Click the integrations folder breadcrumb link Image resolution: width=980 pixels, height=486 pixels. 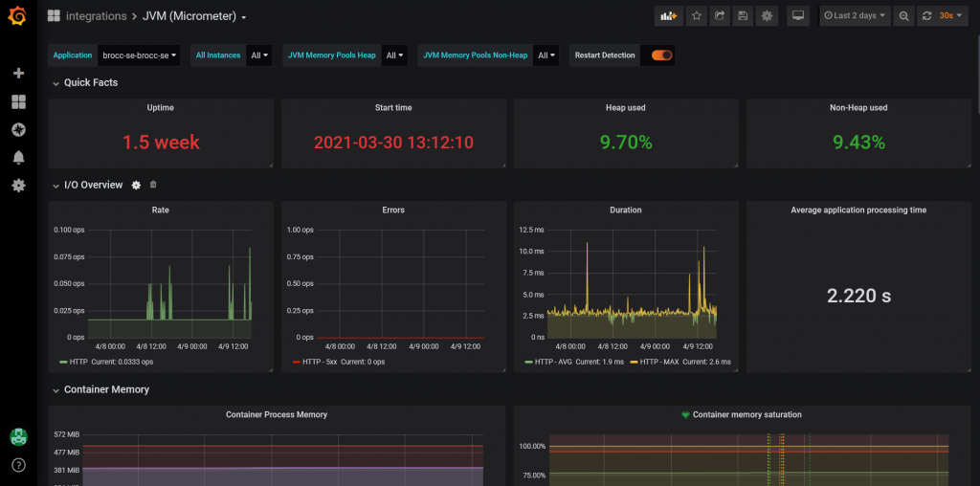click(x=96, y=16)
